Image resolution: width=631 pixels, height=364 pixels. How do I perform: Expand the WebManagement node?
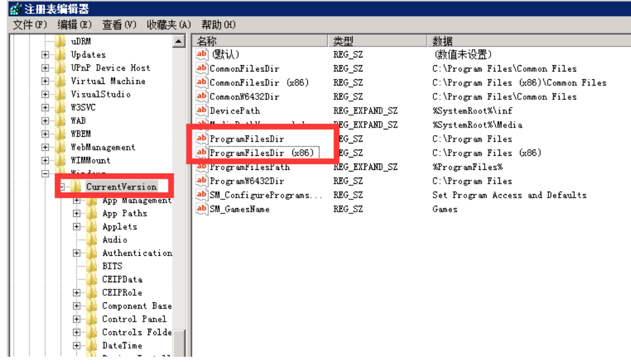(46, 147)
